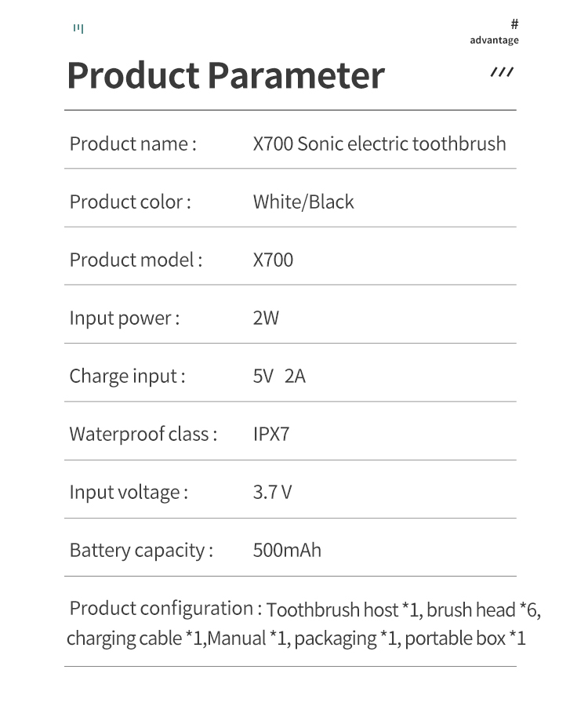The image size is (588, 706).
Task: Select the 5V 2A charge value
Action: (279, 376)
